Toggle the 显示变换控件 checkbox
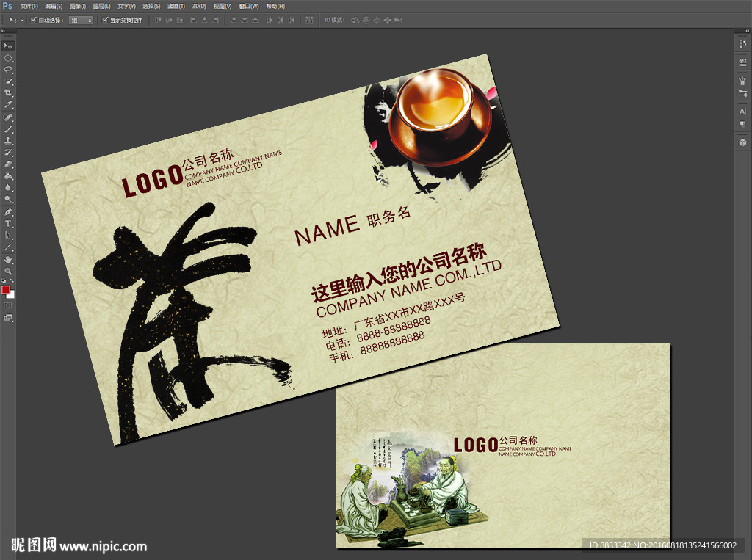The height and width of the screenshot is (560, 752). (105, 20)
